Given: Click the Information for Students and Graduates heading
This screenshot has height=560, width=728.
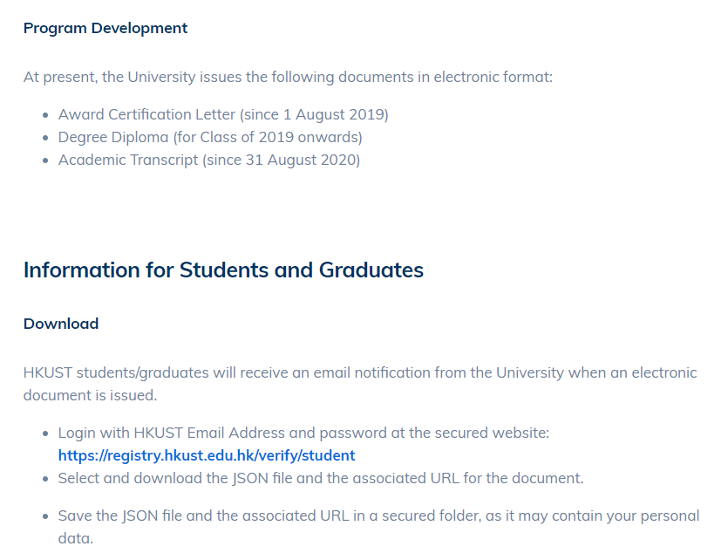Looking at the screenshot, I should [223, 270].
